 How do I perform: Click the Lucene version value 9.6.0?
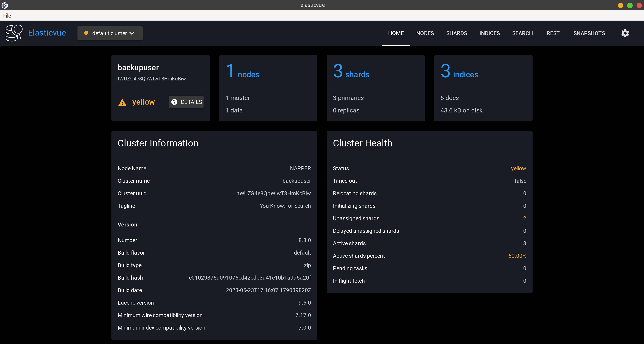point(304,303)
